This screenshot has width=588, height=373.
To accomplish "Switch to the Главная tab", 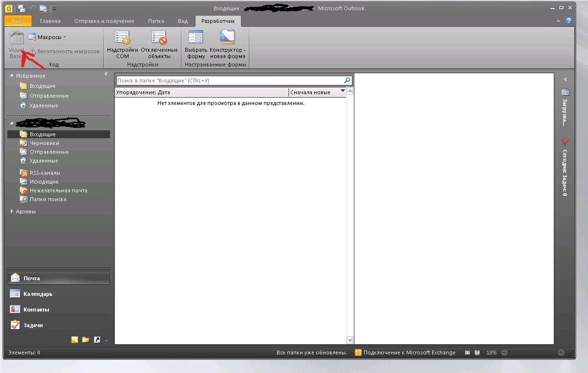I will tap(50, 21).
